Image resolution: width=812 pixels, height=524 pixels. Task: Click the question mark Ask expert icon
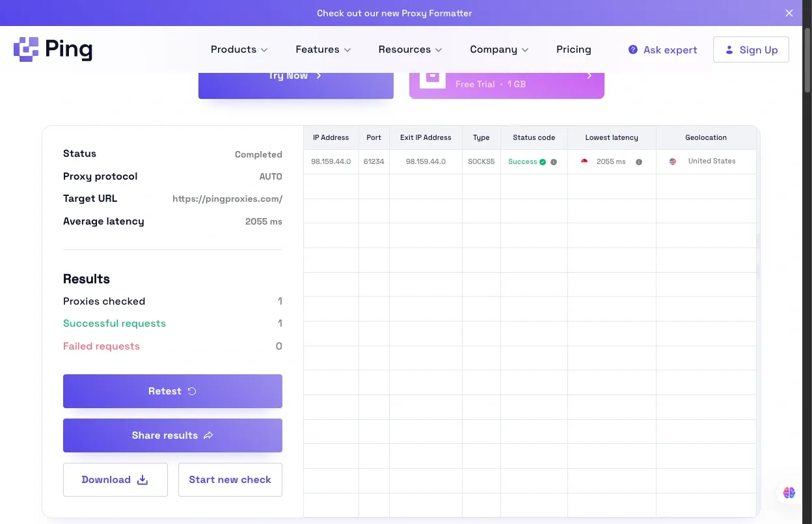632,49
